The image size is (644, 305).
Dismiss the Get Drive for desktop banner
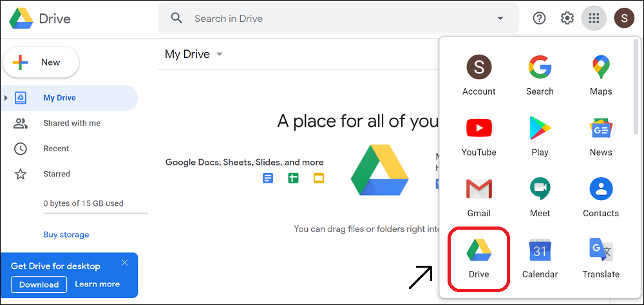coord(125,263)
